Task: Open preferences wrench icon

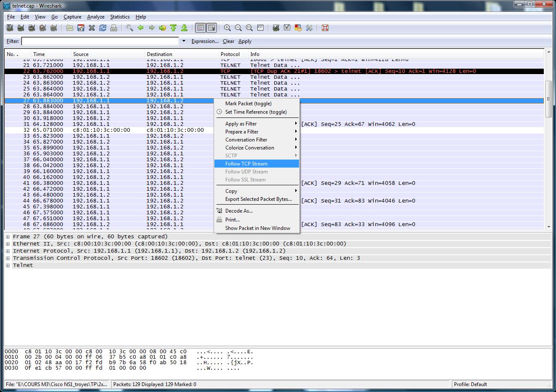Action: coord(309,28)
